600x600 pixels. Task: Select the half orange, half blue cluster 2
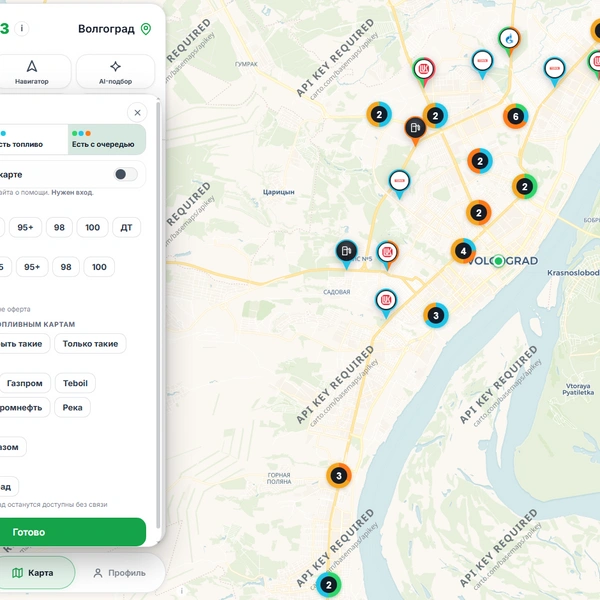click(480, 161)
